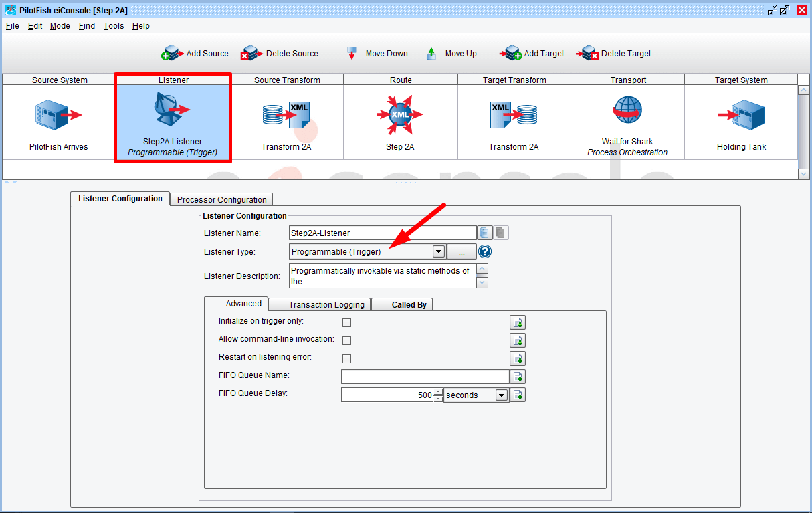Click the Source System column header
Screen dimensions: 812x513
[x=60, y=80]
